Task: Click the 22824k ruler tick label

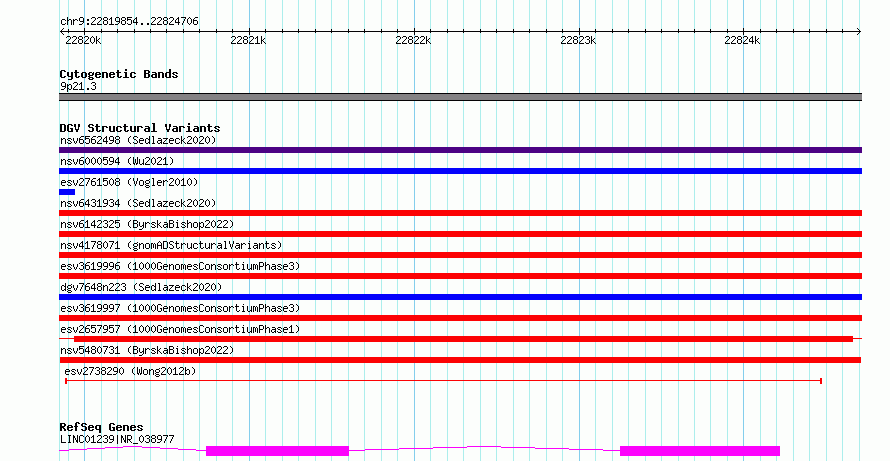Action: tap(742, 40)
